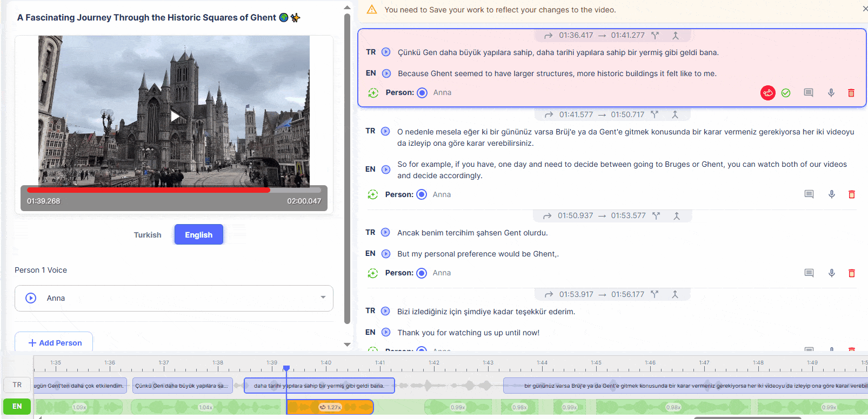Image resolution: width=868 pixels, height=419 pixels.
Task: Select TR clip 'Çünkü Gen daha büyük yapılara'
Action: coord(183,386)
